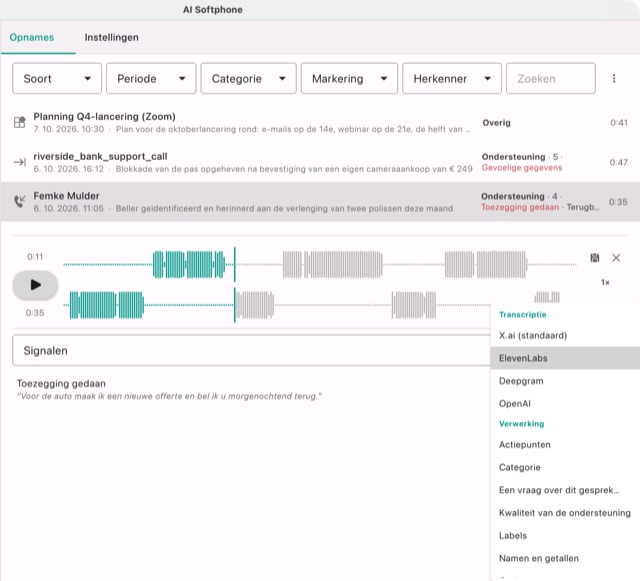Click the Zoom meeting icon for Planning Q4-lancering

pyautogui.click(x=20, y=122)
